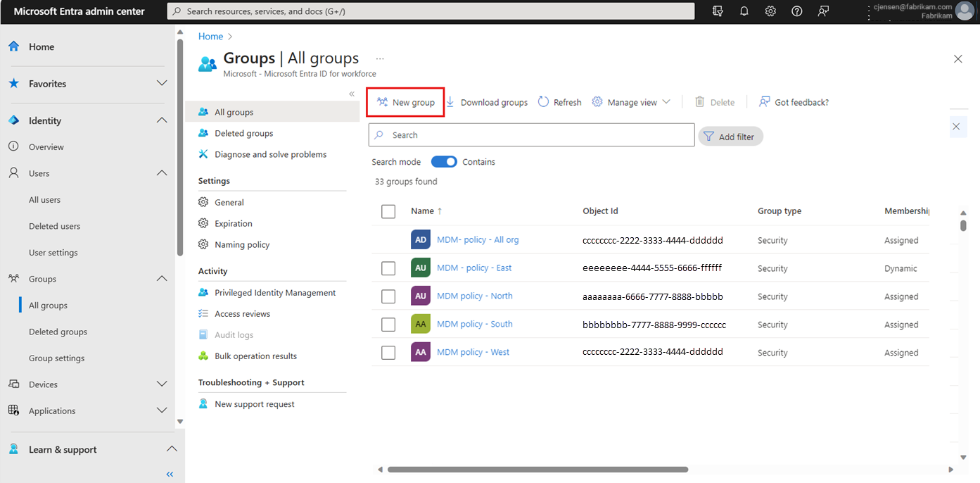Collapse the Identity section in the sidebar

[162, 120]
